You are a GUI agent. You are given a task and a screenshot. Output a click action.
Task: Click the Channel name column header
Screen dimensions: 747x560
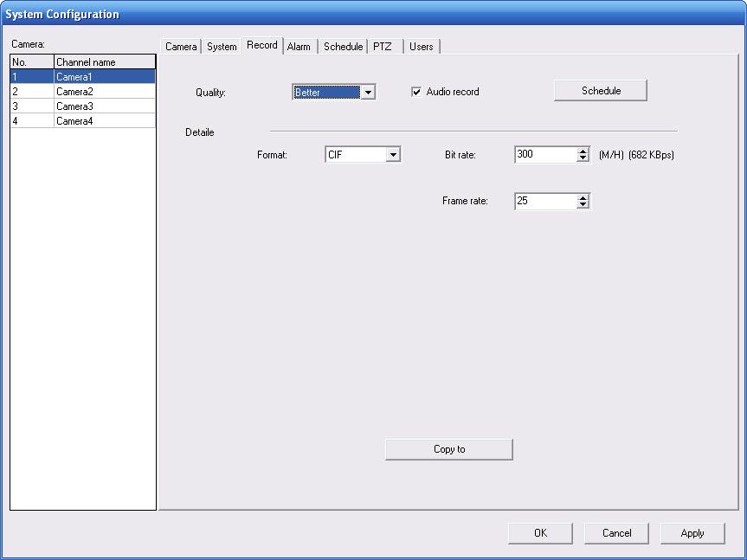[x=104, y=62]
